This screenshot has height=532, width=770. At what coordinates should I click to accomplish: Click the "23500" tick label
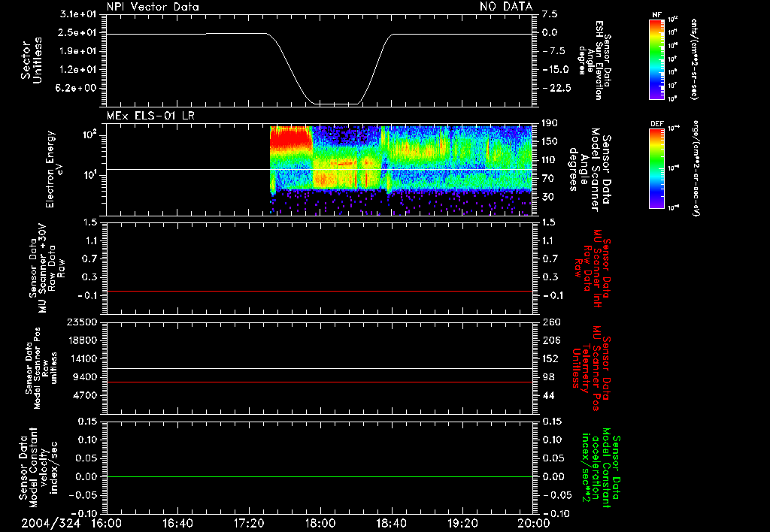[81, 322]
